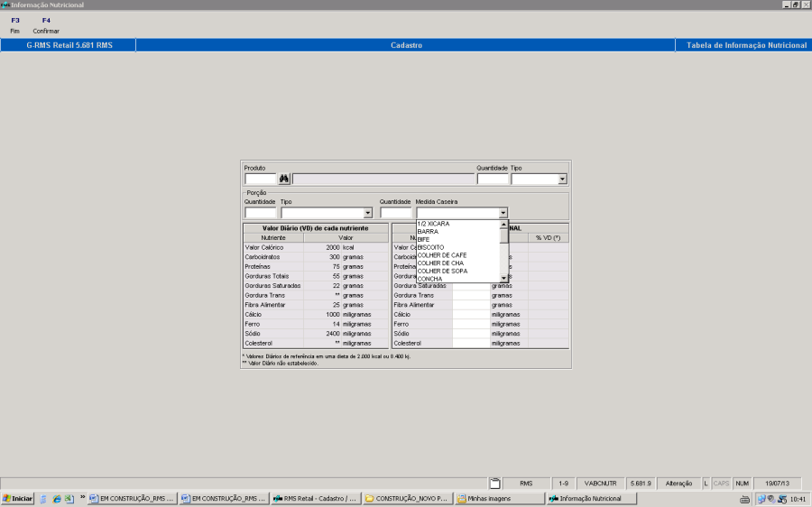Select COLHER DE CAFE option

pos(457,255)
